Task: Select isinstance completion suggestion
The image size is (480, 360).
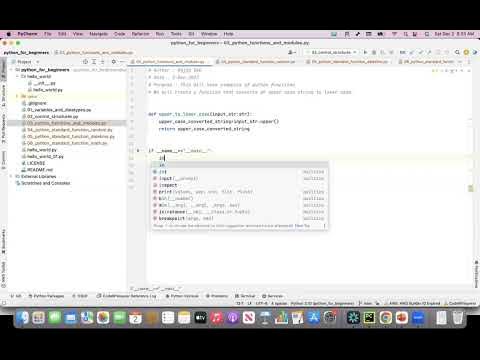Action: [239, 212]
